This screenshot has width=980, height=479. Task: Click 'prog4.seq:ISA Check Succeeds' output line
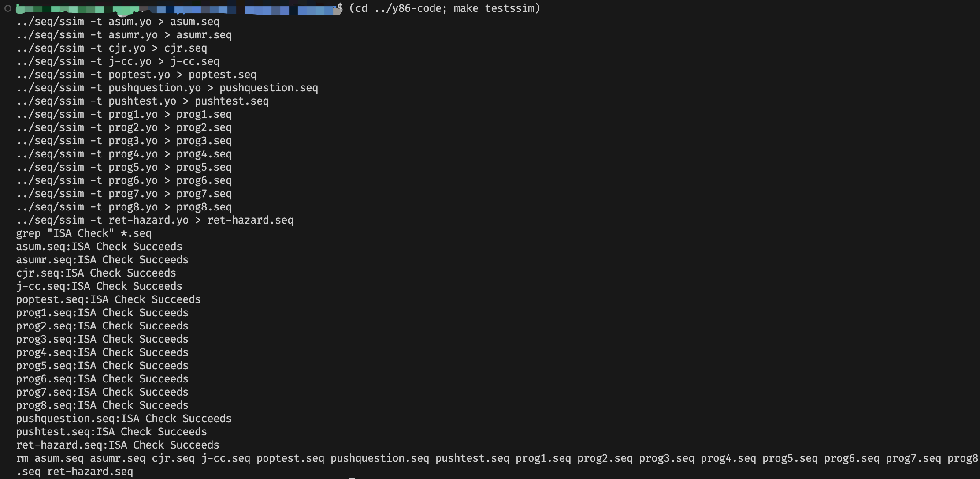[102, 352]
